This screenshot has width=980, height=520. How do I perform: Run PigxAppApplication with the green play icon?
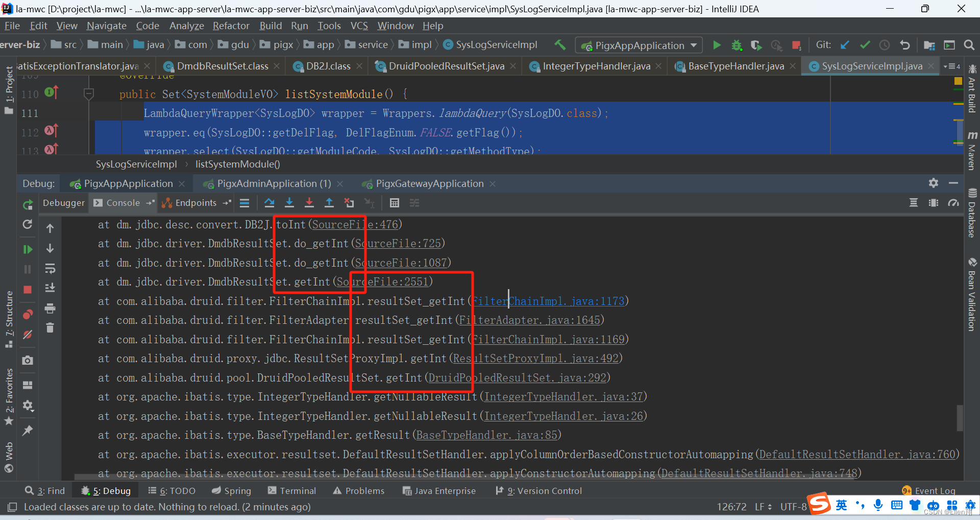pos(717,45)
